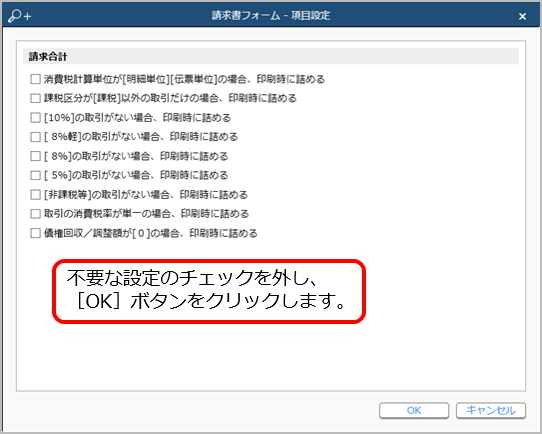
Task: Enable [ 8%]の取引がない場合、印刷時に詰める
Action: [x=35, y=156]
